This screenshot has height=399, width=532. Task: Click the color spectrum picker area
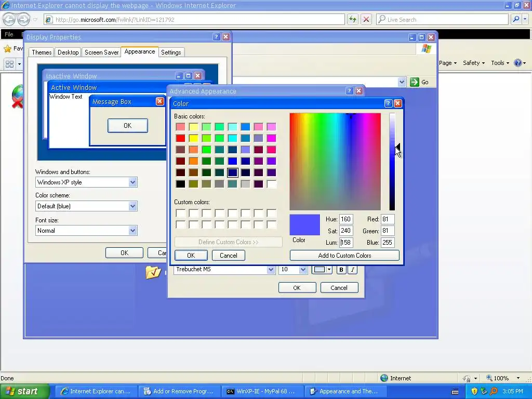335,162
